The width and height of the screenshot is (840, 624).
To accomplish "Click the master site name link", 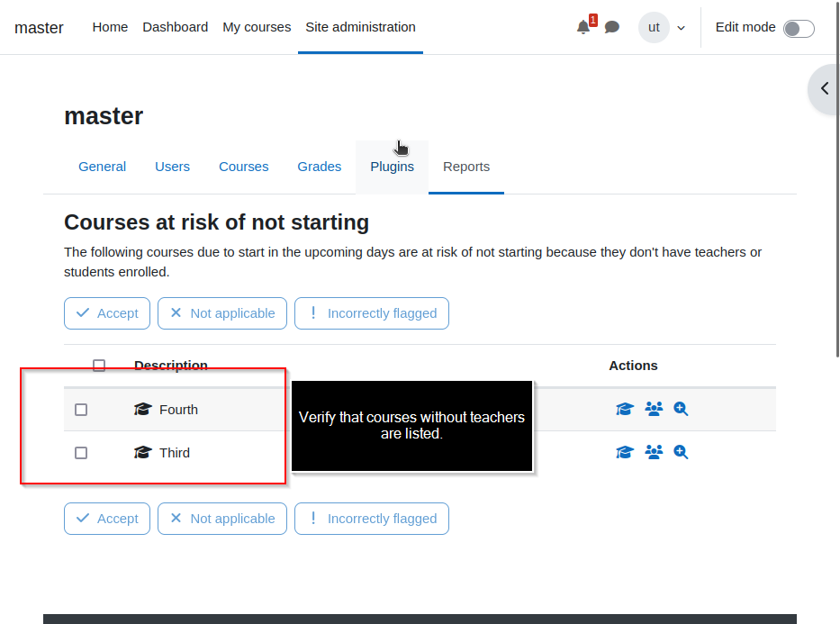I will [39, 27].
